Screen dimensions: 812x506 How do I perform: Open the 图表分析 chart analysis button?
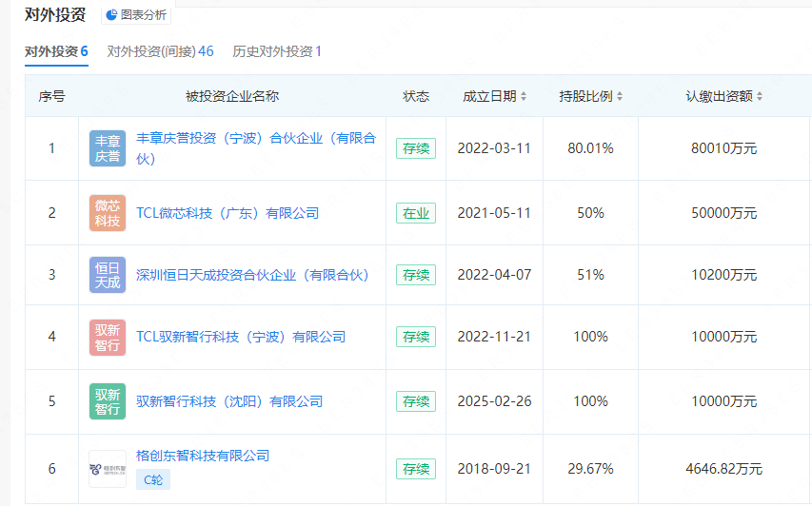click(135, 15)
